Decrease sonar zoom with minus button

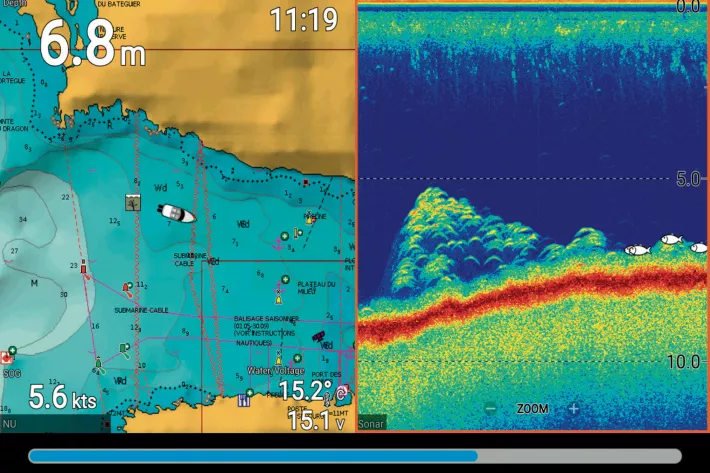[x=490, y=409]
